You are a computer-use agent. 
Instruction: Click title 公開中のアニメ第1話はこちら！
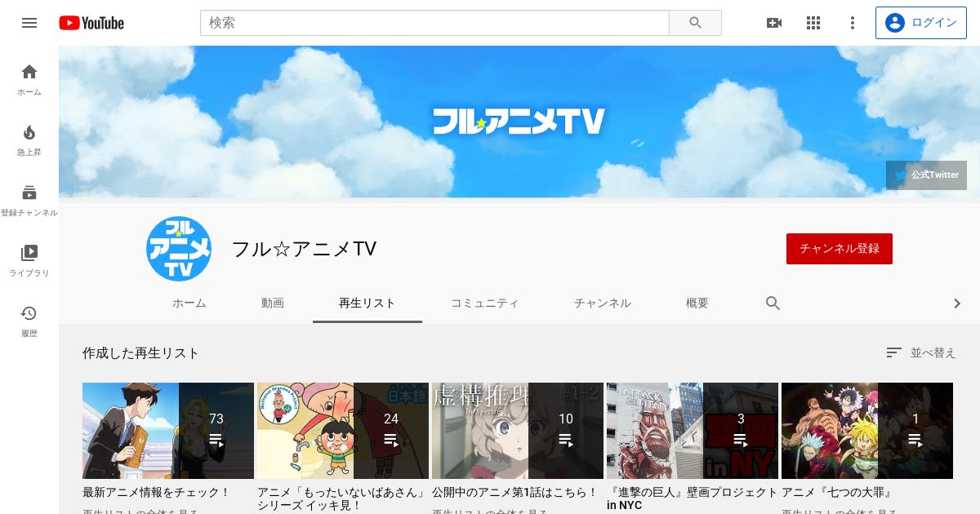(515, 493)
